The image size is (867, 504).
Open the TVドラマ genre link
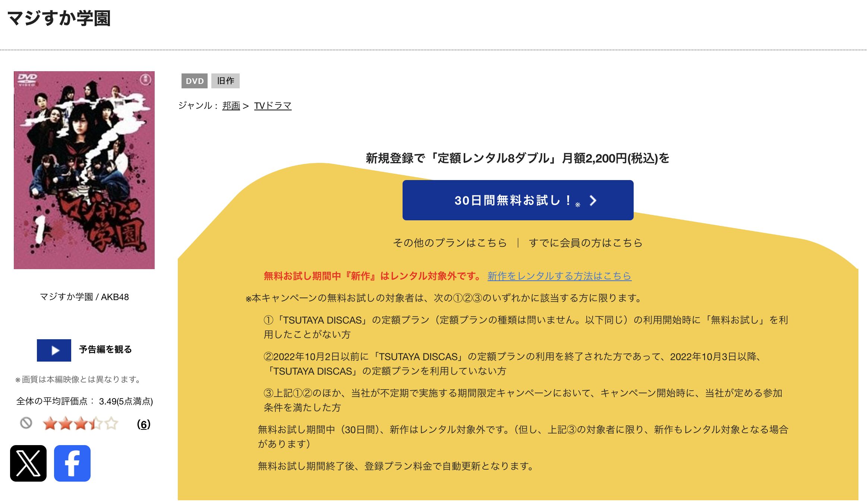click(273, 106)
